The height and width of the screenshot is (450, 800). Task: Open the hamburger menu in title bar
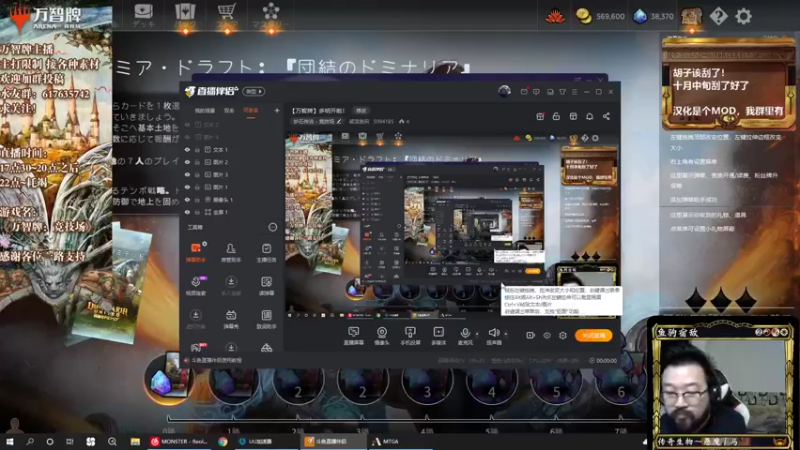(x=574, y=92)
